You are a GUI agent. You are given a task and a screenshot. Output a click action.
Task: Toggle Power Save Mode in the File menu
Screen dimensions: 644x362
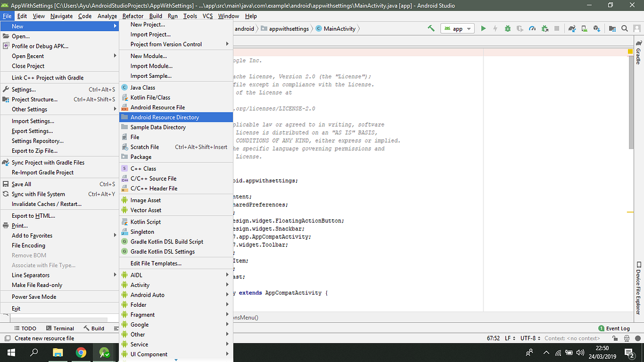(x=34, y=296)
